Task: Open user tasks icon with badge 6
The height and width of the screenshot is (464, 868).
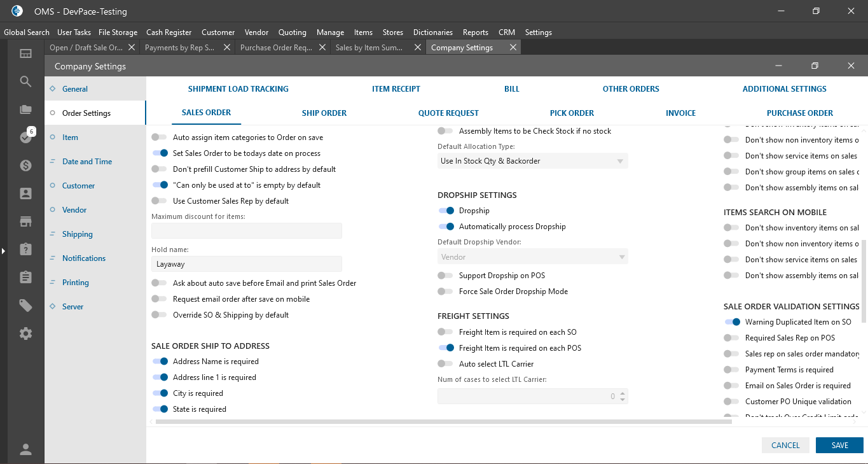Action: pos(25,137)
